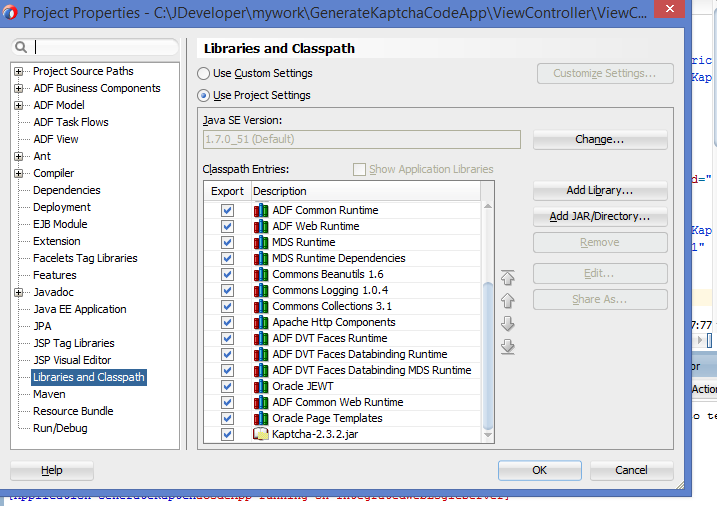Click the search magnifier icon
Screen dimensions: 717x506
tap(21, 47)
